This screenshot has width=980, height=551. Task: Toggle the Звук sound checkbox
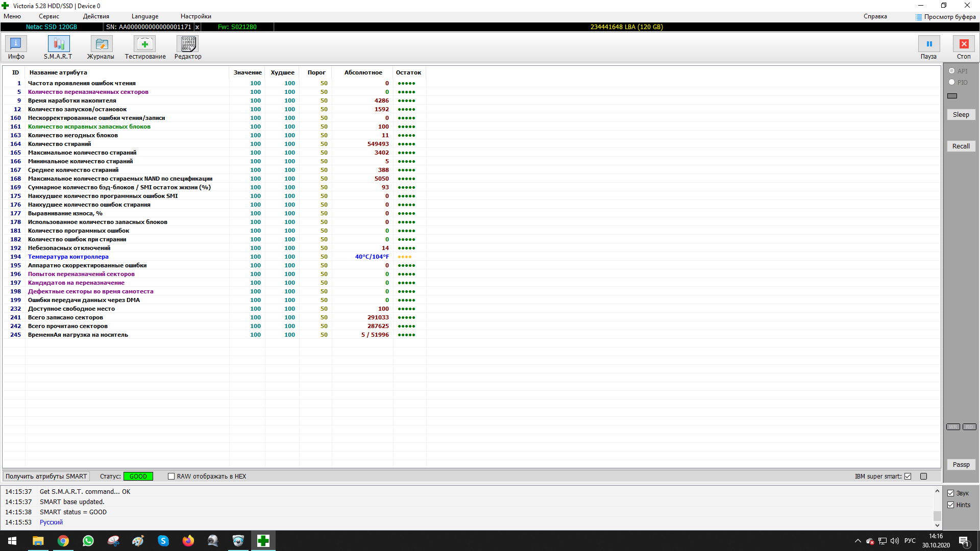tap(951, 493)
